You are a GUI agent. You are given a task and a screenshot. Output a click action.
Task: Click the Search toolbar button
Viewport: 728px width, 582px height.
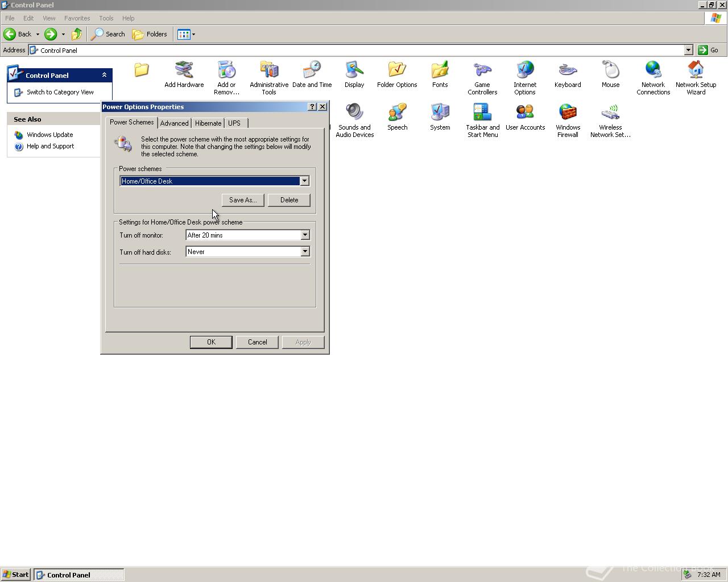(x=109, y=34)
